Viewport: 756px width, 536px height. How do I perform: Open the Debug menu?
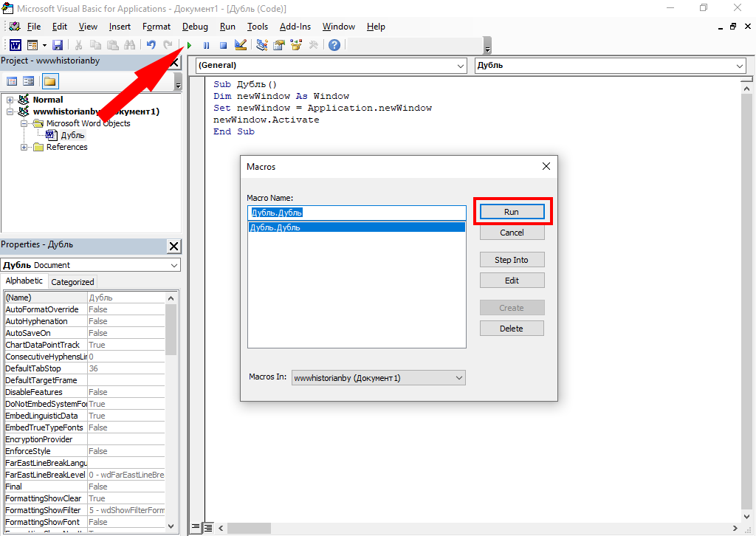[195, 27]
